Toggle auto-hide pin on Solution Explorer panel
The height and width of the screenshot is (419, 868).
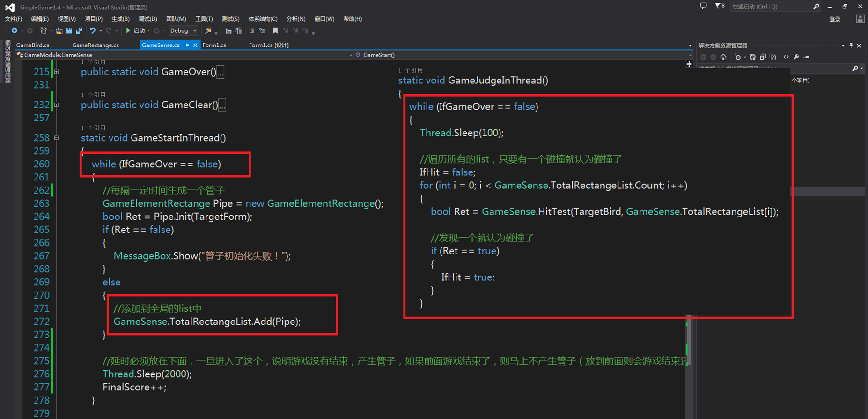point(851,45)
